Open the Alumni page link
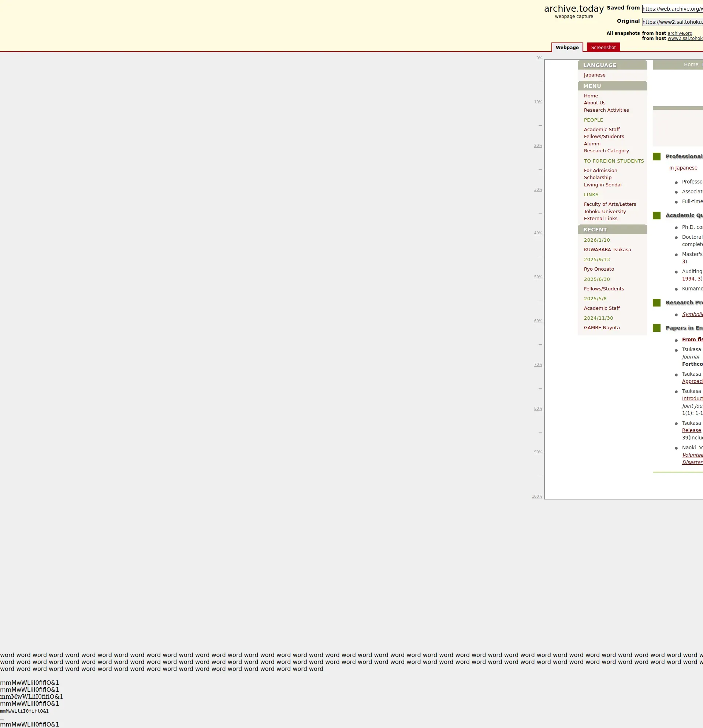Screen dimensions: 703x728 tap(592, 144)
